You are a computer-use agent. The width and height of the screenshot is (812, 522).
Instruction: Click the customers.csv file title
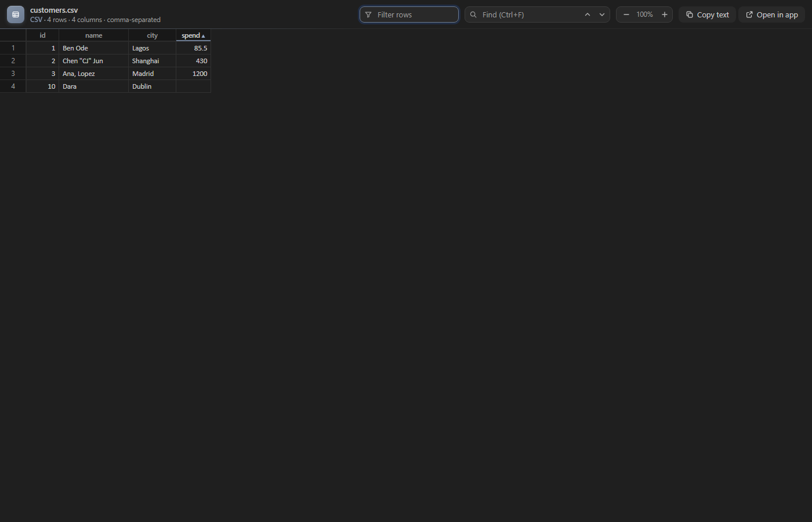(54, 10)
